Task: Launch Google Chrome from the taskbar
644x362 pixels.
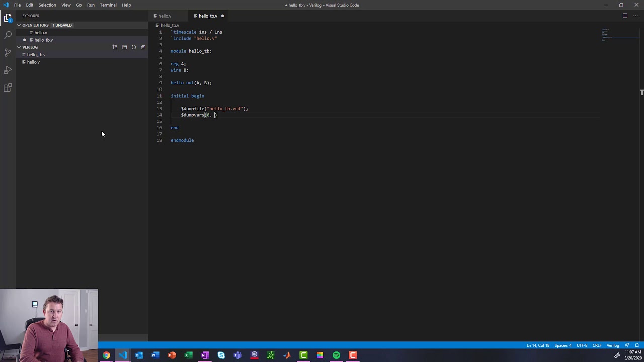Action: tap(106, 355)
